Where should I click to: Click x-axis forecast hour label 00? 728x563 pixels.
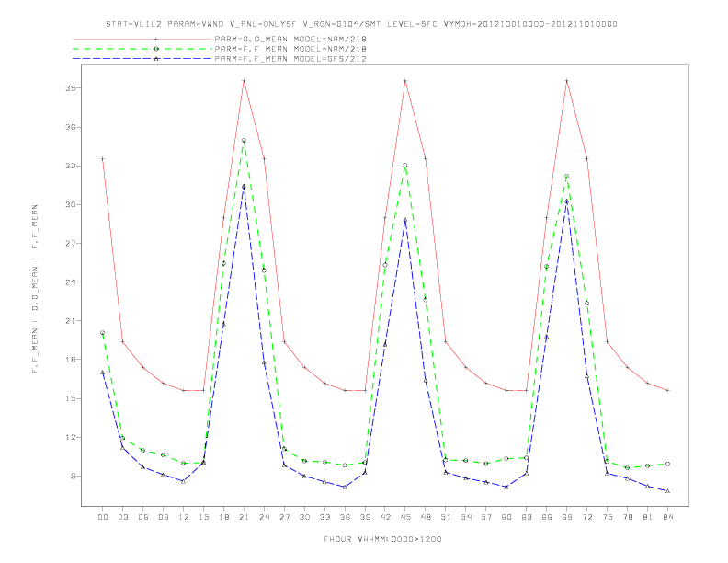[103, 517]
